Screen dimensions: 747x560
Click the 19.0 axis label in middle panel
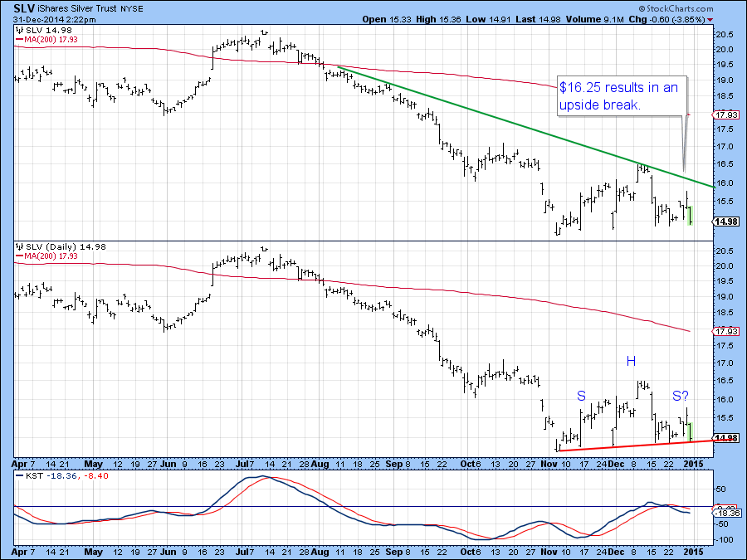(x=724, y=296)
